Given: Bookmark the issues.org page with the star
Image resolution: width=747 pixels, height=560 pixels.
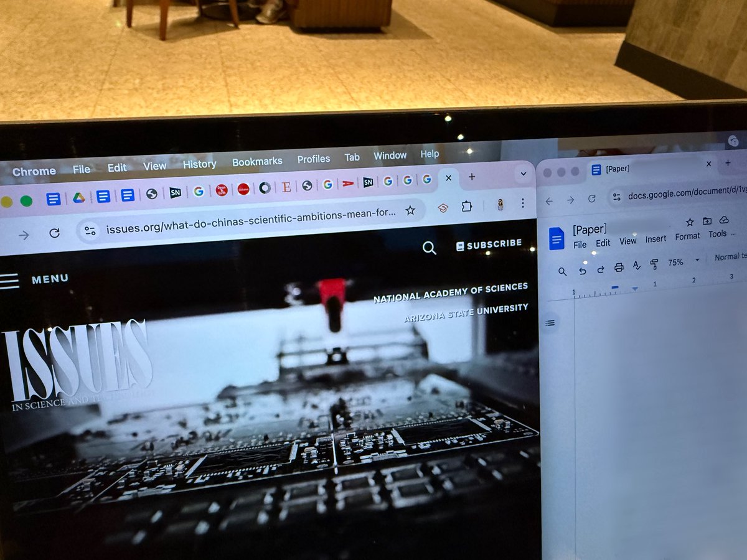Looking at the screenshot, I should coord(410,210).
